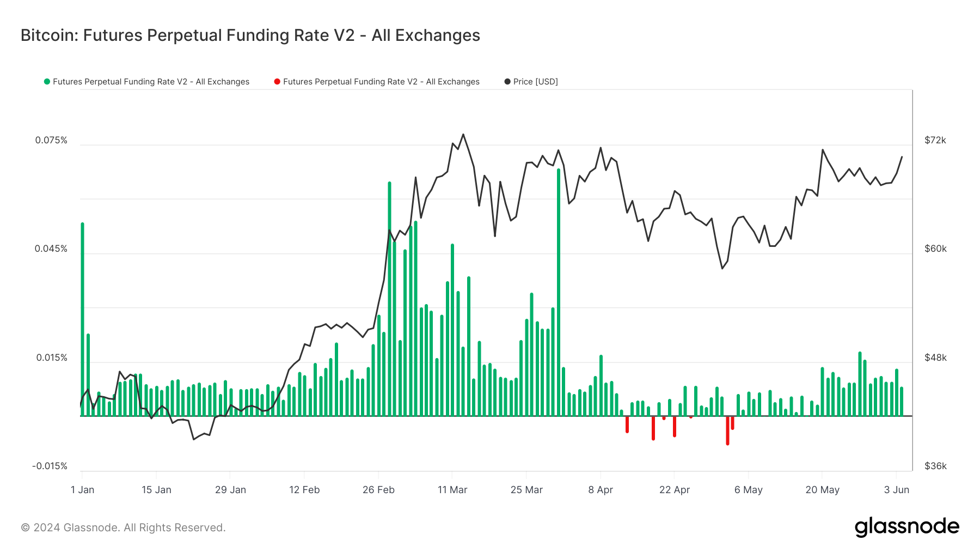Image resolution: width=980 pixels, height=552 pixels.
Task: Click the $72k right axis label
Action: click(x=935, y=140)
